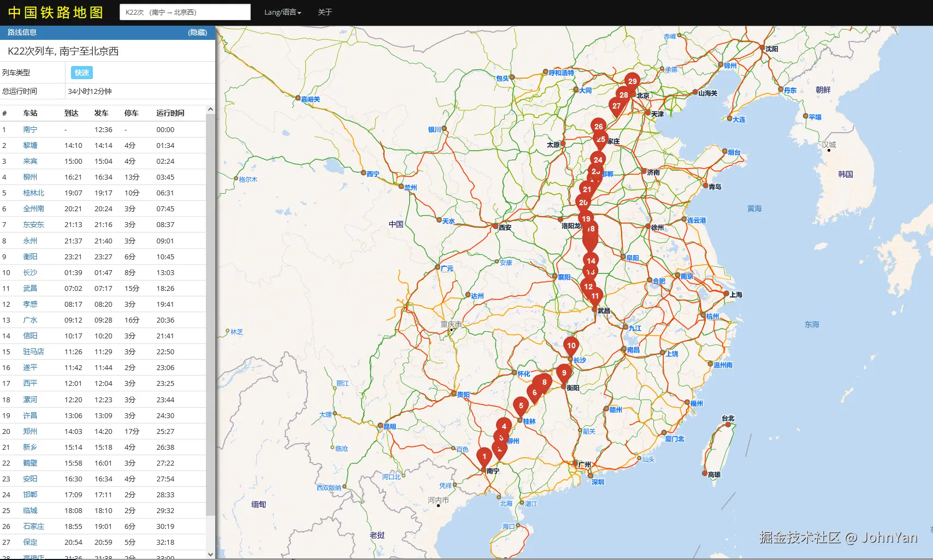Click the train search input field

(185, 12)
